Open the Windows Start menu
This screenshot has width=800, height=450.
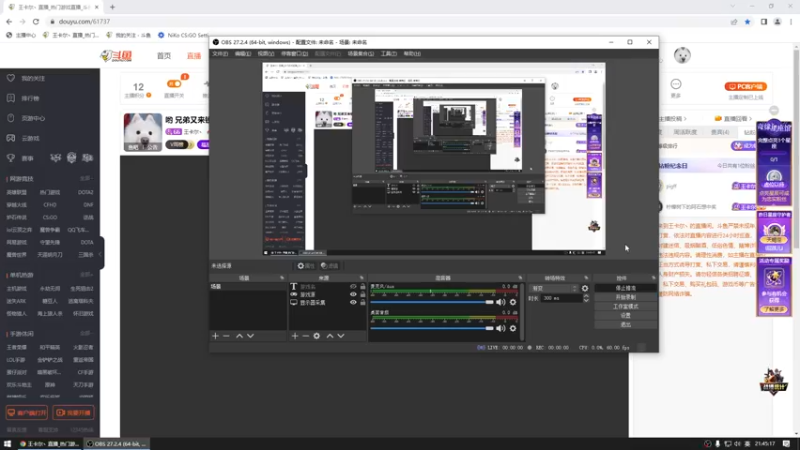click(x=7, y=444)
